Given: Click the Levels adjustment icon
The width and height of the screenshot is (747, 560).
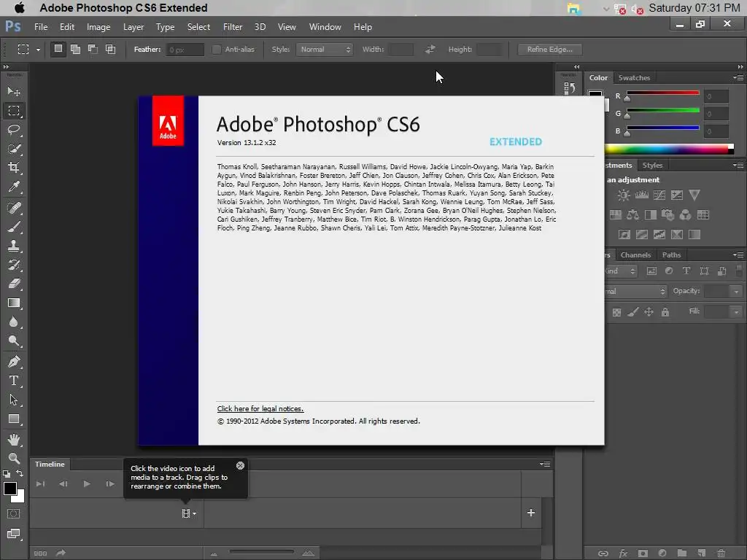Looking at the screenshot, I should click(641, 195).
